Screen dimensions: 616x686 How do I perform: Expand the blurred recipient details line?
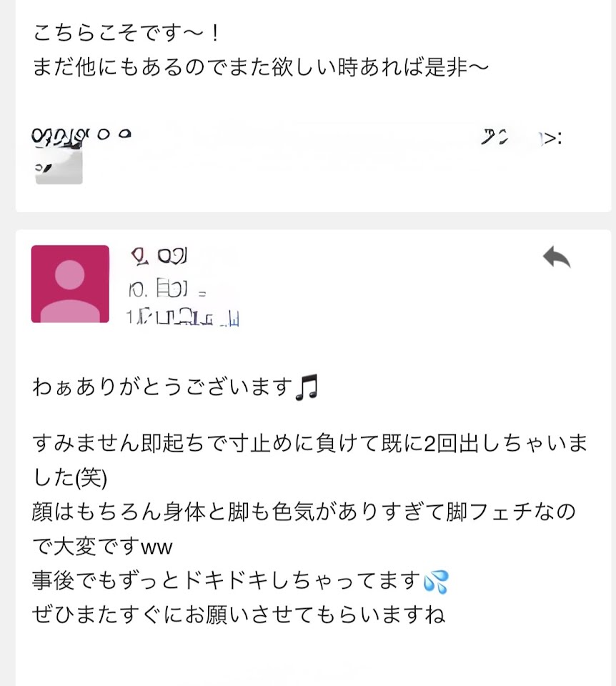click(183, 316)
